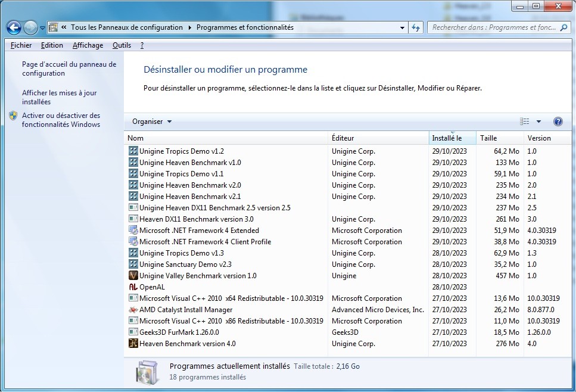Screen dimensions: 576x392
Task: Select Unigine Tropics Demo v1.3 icon
Action: tap(133, 253)
